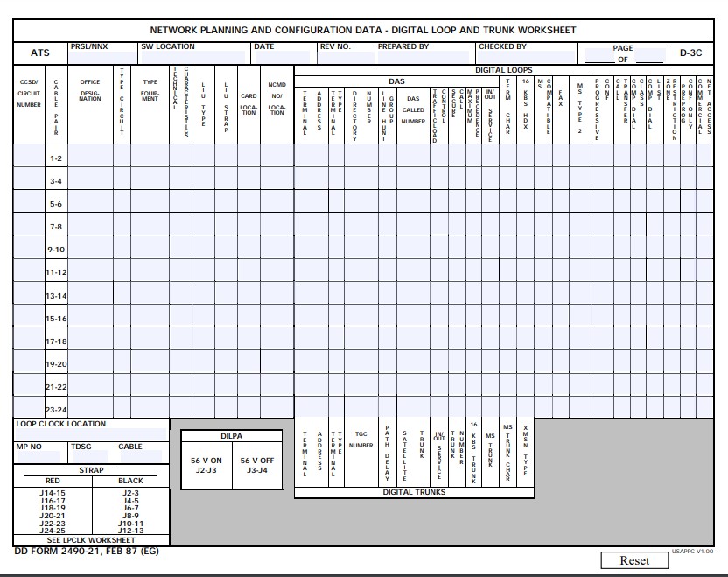Click the '56 V ON J2-J3' DILPA box
The height and width of the screenshot is (577, 728).
206,465
